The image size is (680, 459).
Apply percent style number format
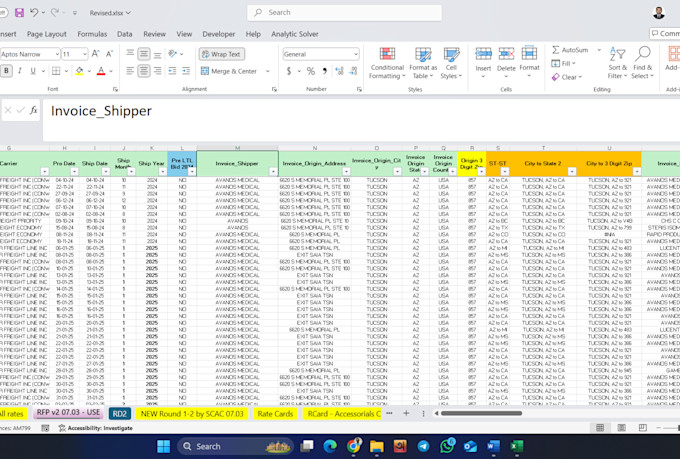(x=311, y=71)
